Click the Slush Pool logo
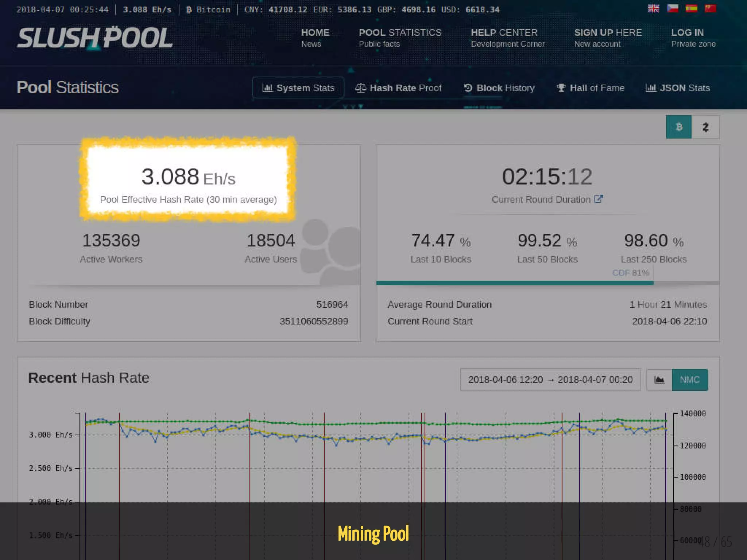The image size is (747, 560). tap(95, 38)
